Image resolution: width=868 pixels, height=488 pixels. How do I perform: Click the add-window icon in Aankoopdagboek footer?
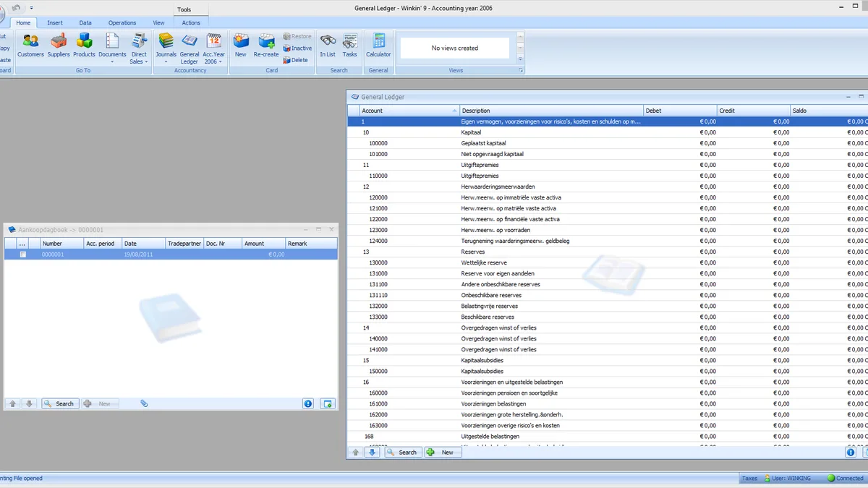pyautogui.click(x=328, y=403)
